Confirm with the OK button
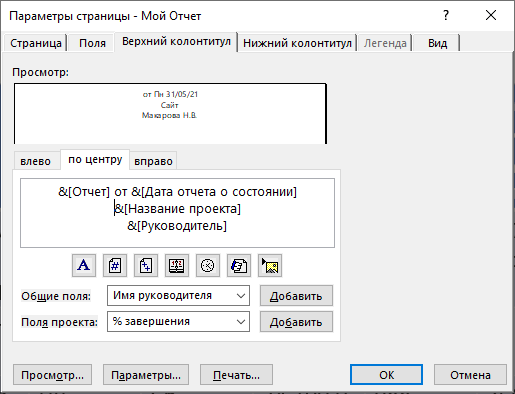This screenshot has width=515, height=394. pos(386,375)
